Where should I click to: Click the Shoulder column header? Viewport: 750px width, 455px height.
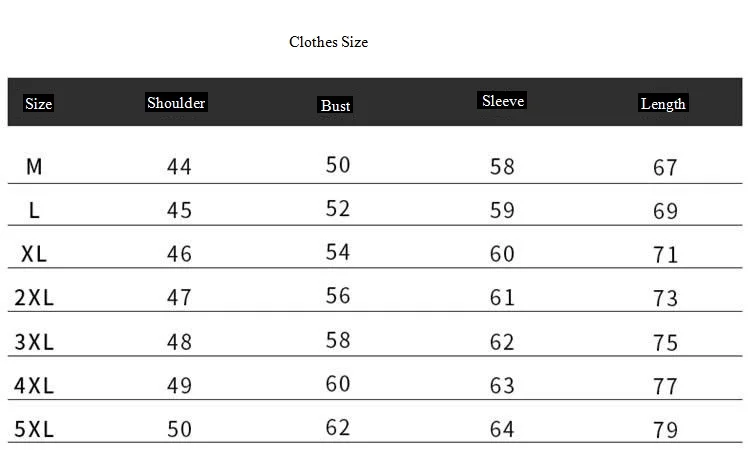(x=176, y=103)
